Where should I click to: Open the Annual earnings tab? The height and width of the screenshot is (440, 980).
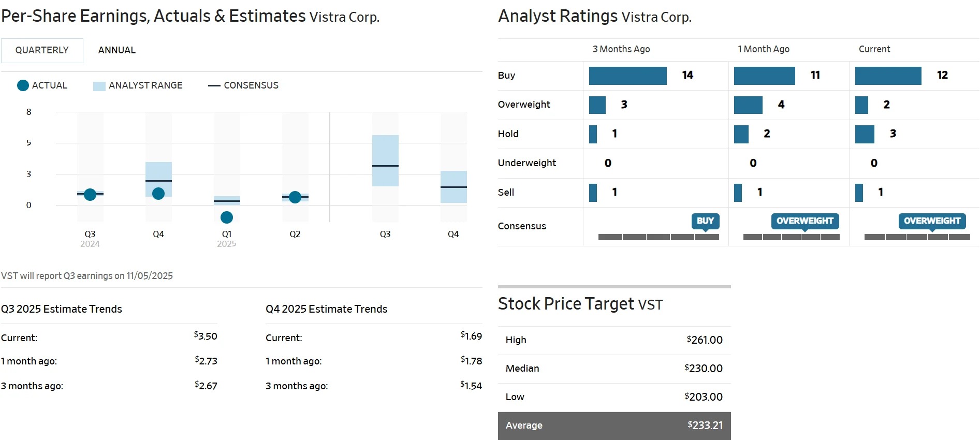click(x=117, y=50)
